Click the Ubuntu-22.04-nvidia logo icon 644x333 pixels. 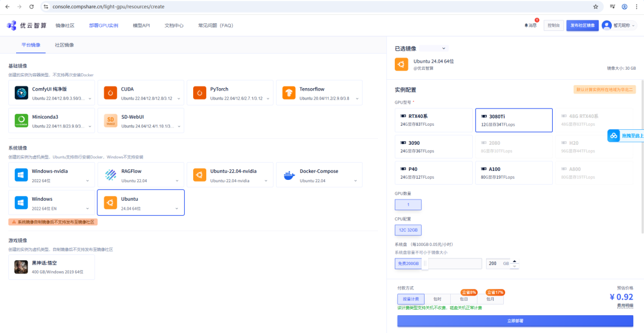[200, 175]
